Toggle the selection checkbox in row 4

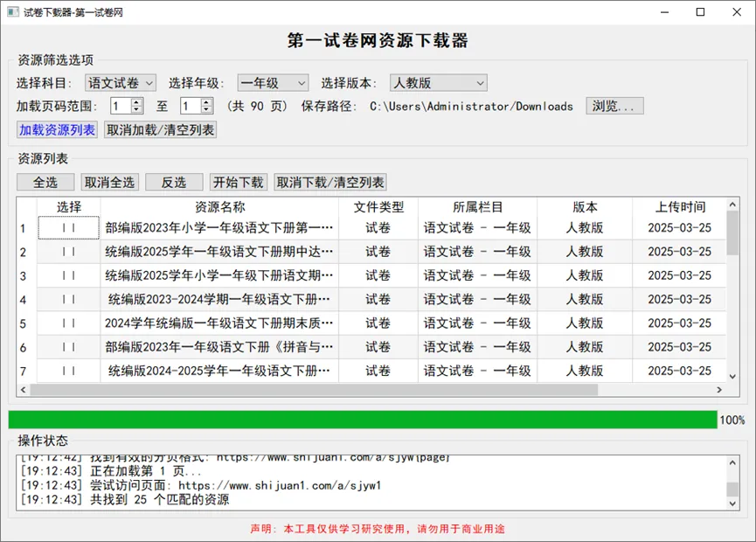(x=68, y=300)
